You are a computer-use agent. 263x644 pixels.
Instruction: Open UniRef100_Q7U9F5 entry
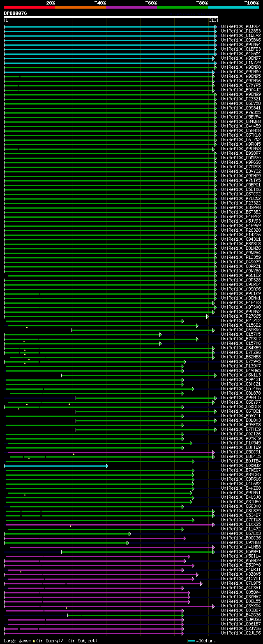pyautogui.click(x=241, y=584)
